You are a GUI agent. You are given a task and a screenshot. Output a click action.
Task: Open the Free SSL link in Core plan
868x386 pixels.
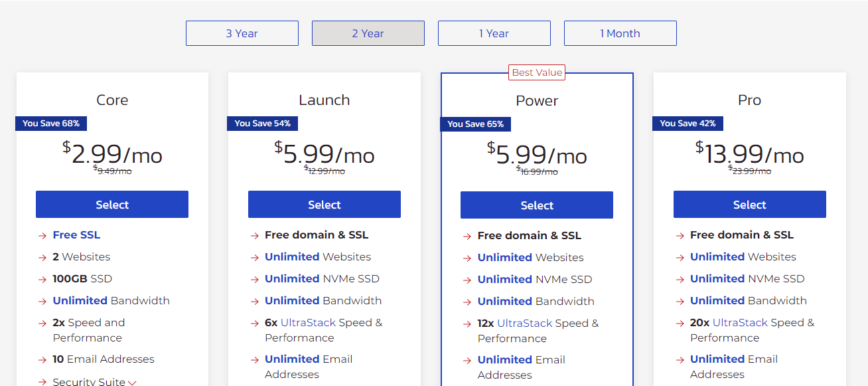[77, 235]
